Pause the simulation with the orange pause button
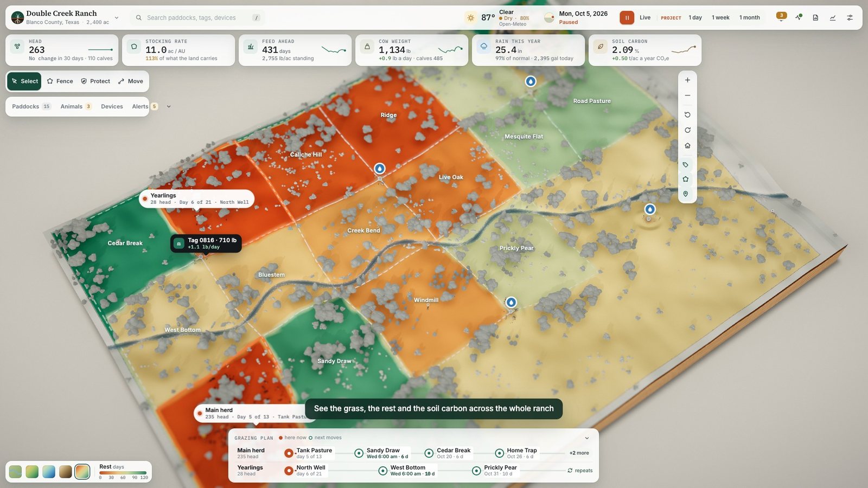Image resolution: width=868 pixels, height=488 pixels. [627, 18]
